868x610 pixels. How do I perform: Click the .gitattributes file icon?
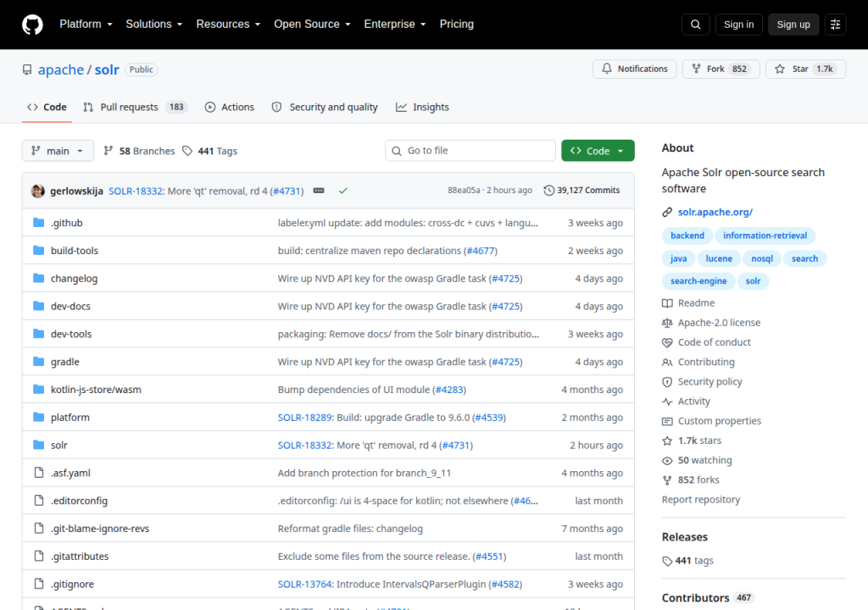click(x=39, y=556)
